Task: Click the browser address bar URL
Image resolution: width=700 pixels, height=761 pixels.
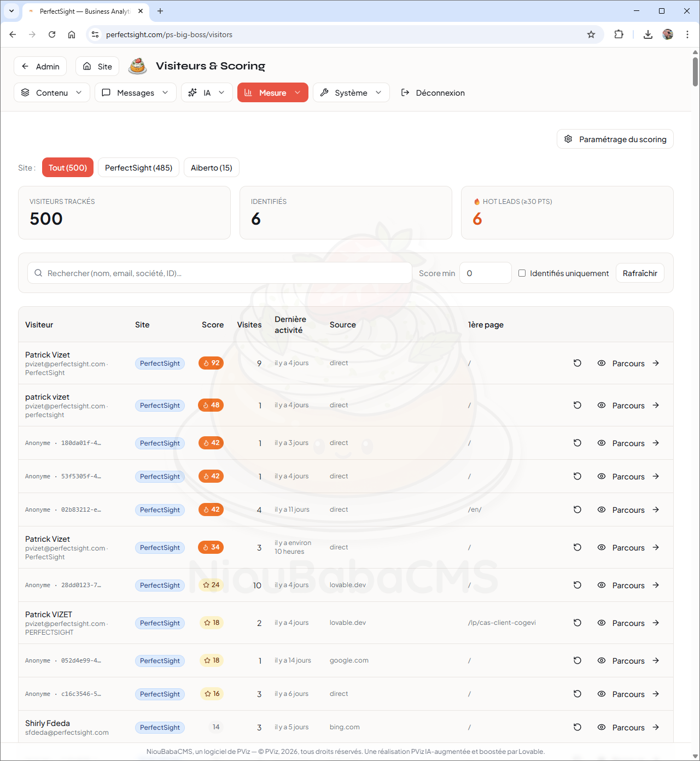Action: point(169,34)
